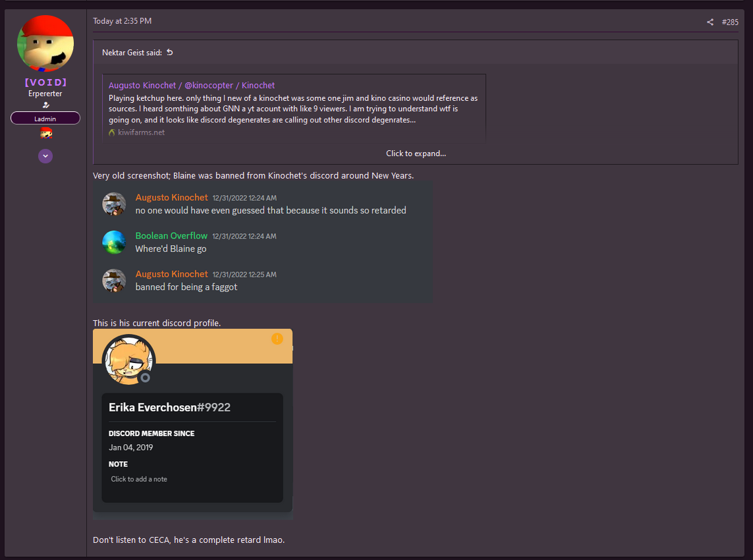Open the Augusto Kinochet / @kinocopter thread link
Image resolution: width=753 pixels, height=560 pixels.
192,86
